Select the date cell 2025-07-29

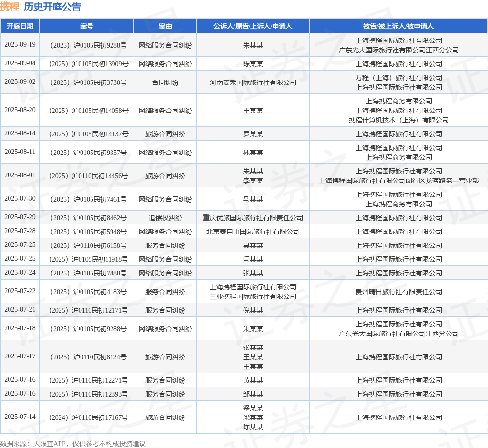click(20, 217)
